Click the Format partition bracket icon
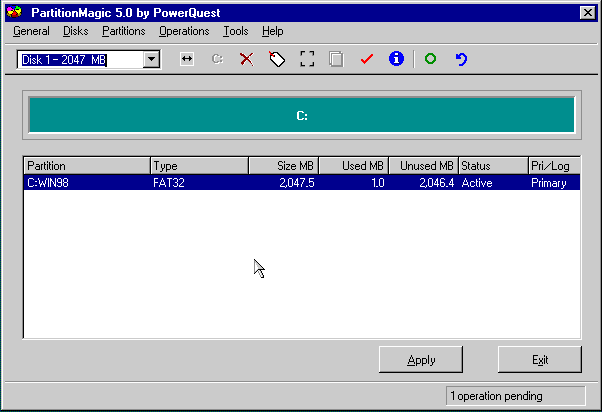This screenshot has width=602, height=412. tap(307, 60)
